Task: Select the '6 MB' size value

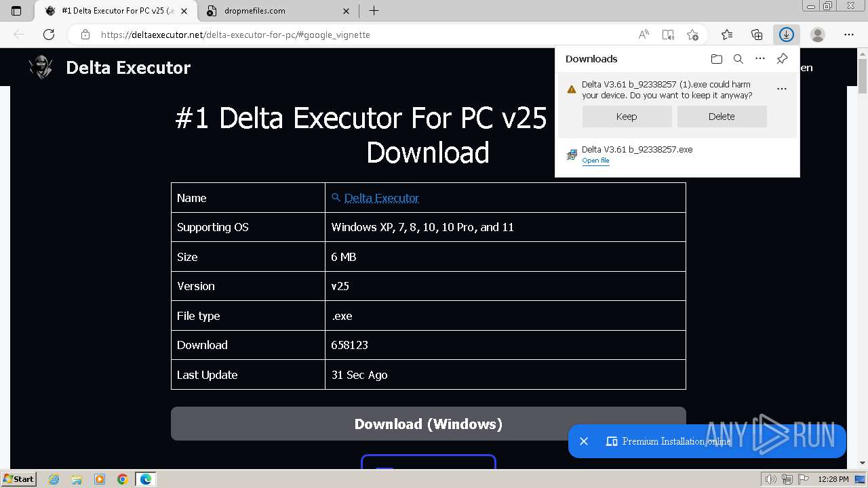Action: pyautogui.click(x=344, y=257)
